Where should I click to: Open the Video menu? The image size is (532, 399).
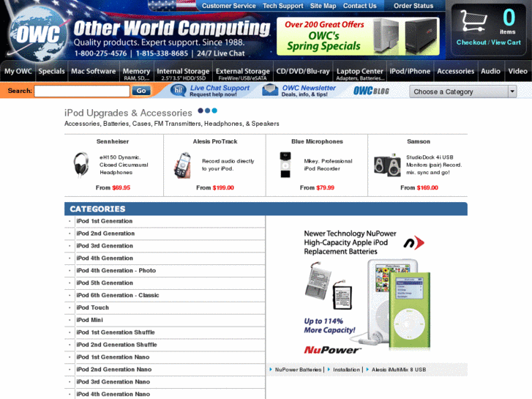click(518, 71)
